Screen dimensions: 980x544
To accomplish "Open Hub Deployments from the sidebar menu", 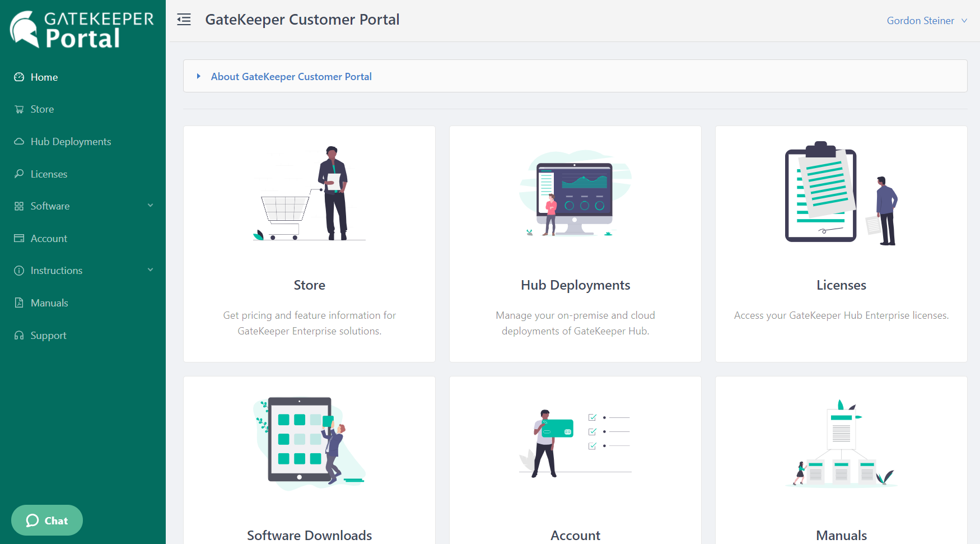I will pyautogui.click(x=71, y=142).
